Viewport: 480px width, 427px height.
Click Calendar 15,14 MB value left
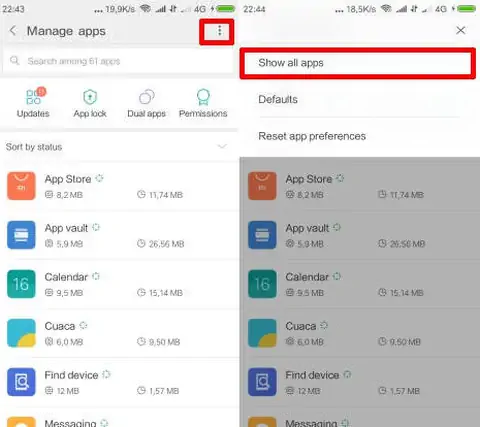coord(166,293)
